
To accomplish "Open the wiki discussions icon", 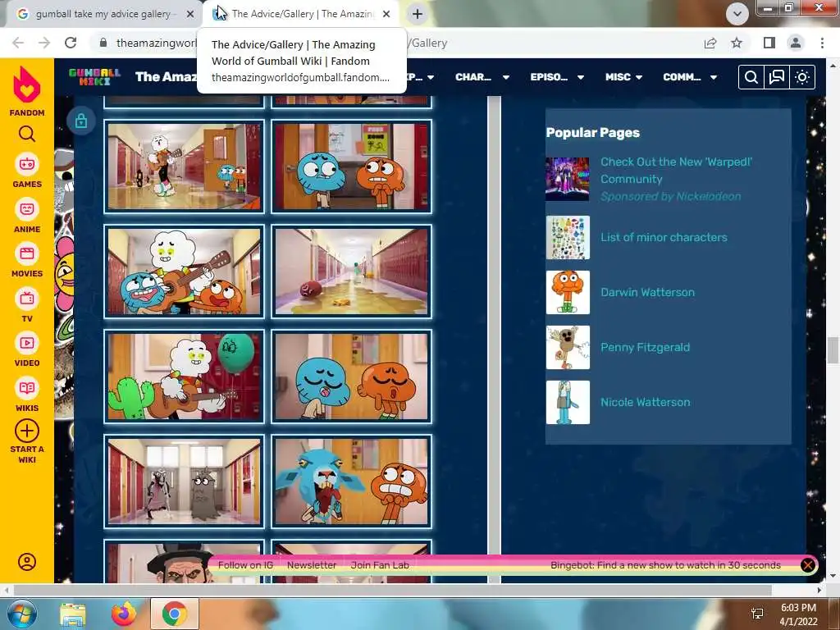I will (776, 77).
